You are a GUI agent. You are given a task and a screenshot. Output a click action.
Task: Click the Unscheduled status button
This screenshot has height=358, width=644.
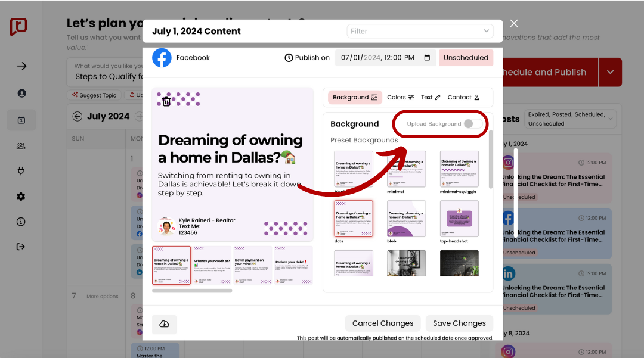[x=466, y=58]
